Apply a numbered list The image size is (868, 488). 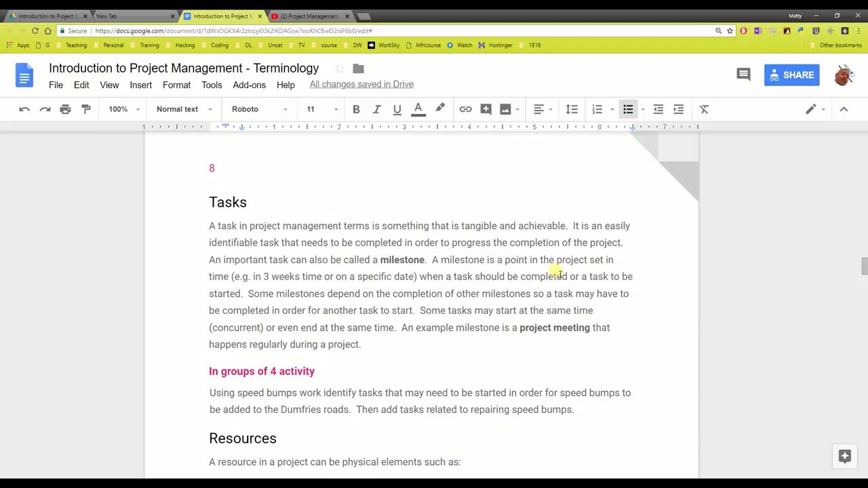pos(597,109)
